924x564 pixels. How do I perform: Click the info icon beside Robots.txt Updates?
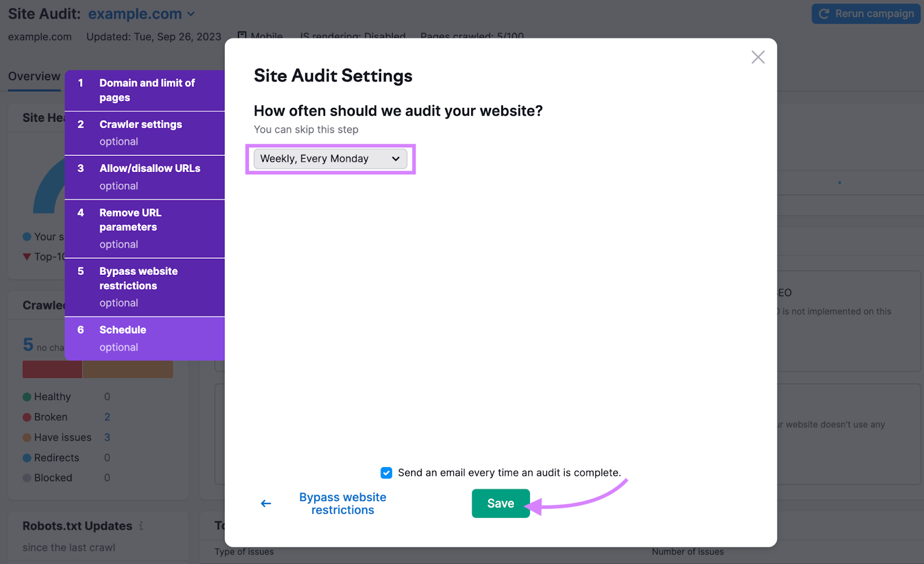coord(141,526)
